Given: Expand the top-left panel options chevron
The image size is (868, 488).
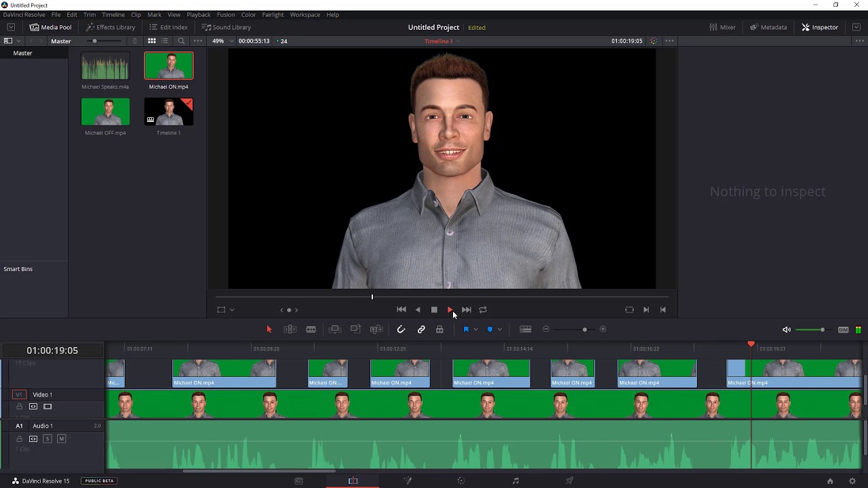Looking at the screenshot, I should [11, 27].
